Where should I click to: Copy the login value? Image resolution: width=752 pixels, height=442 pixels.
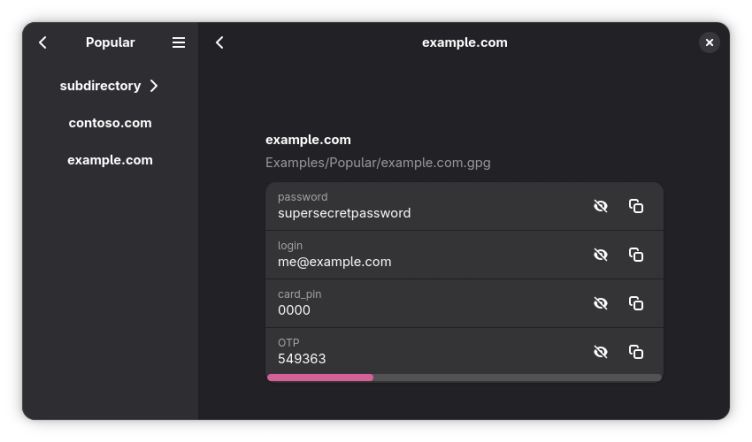coord(636,255)
